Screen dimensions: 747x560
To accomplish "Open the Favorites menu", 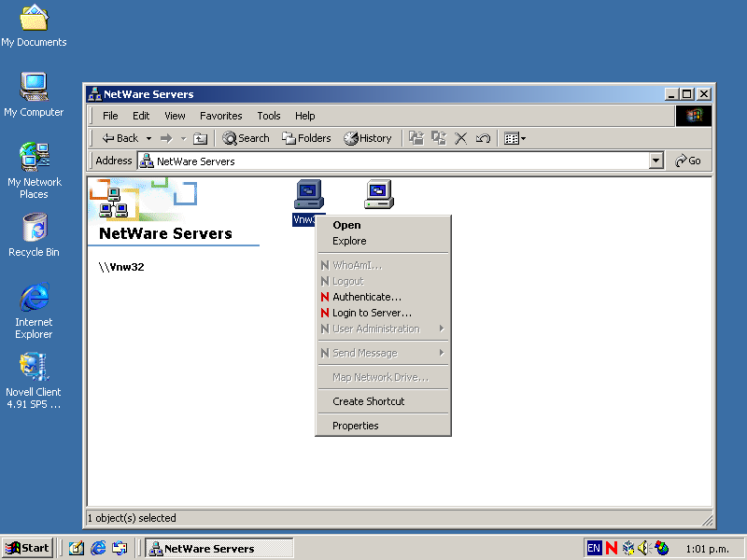I will (x=221, y=116).
